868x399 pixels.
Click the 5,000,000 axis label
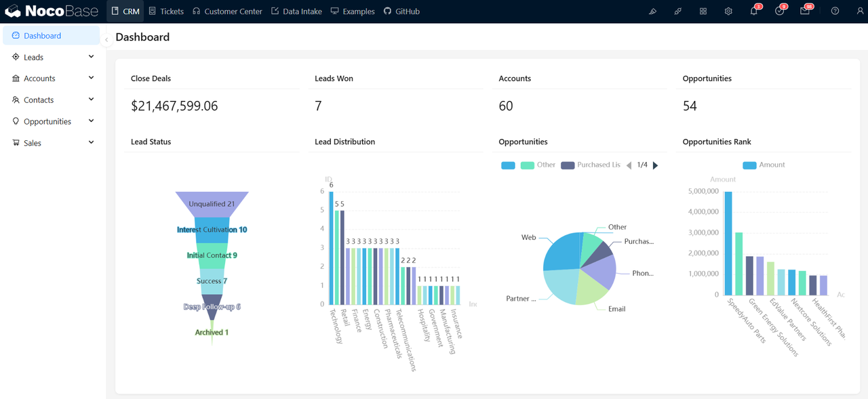coord(703,192)
